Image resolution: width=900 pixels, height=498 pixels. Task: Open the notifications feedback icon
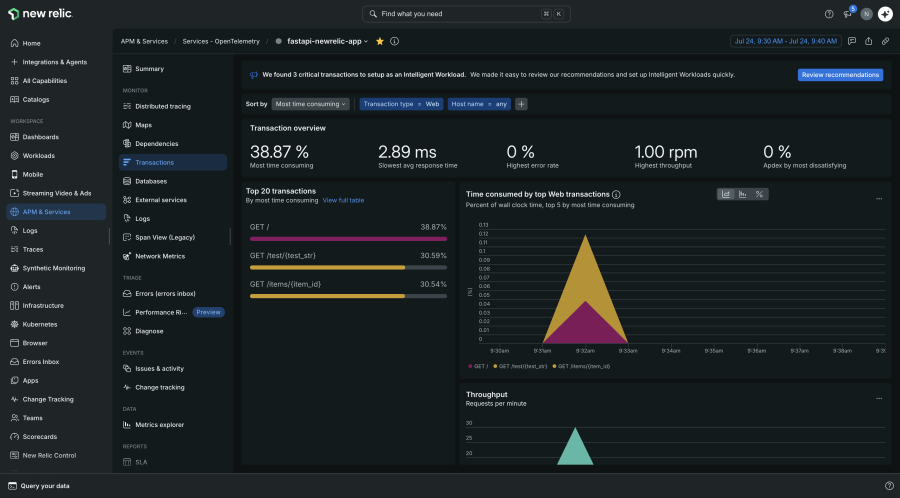click(x=847, y=14)
